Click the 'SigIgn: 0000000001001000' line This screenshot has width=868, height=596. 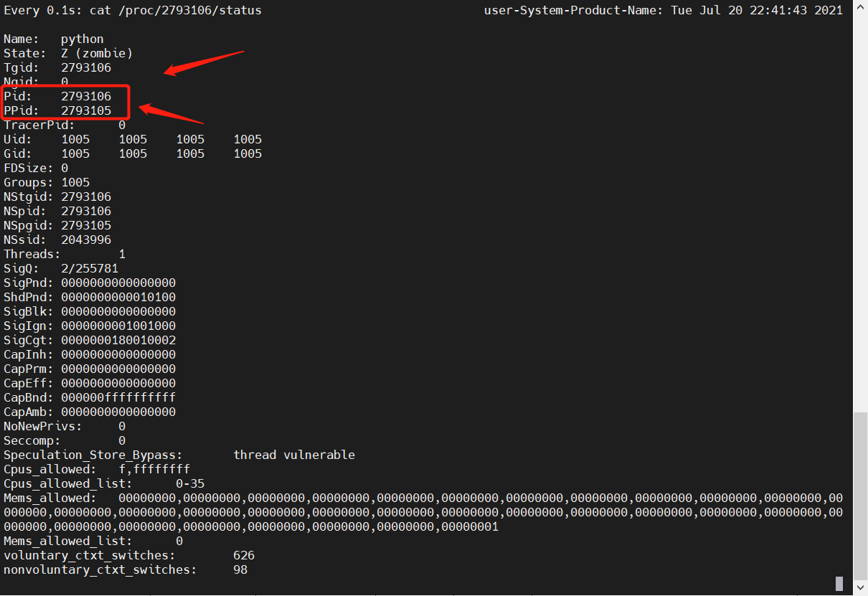pos(90,326)
